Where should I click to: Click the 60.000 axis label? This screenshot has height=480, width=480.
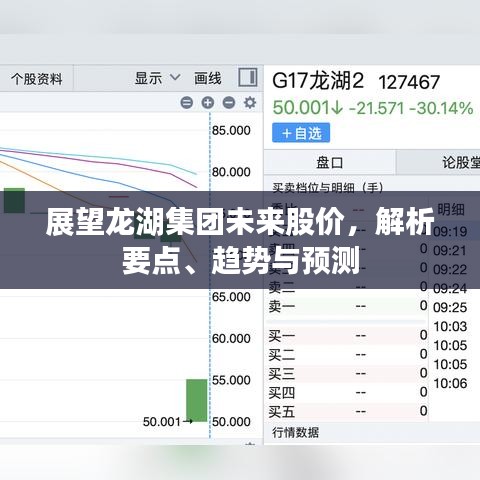pos(231,338)
